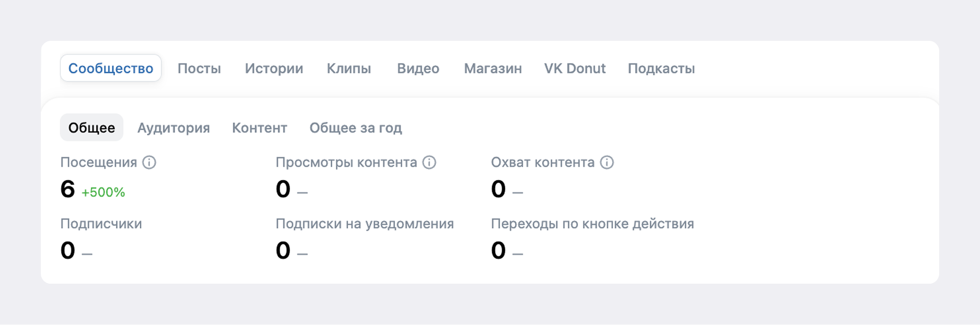Image resolution: width=980 pixels, height=325 pixels.
Task: Click the green +500% growth indicator
Action: click(x=103, y=192)
